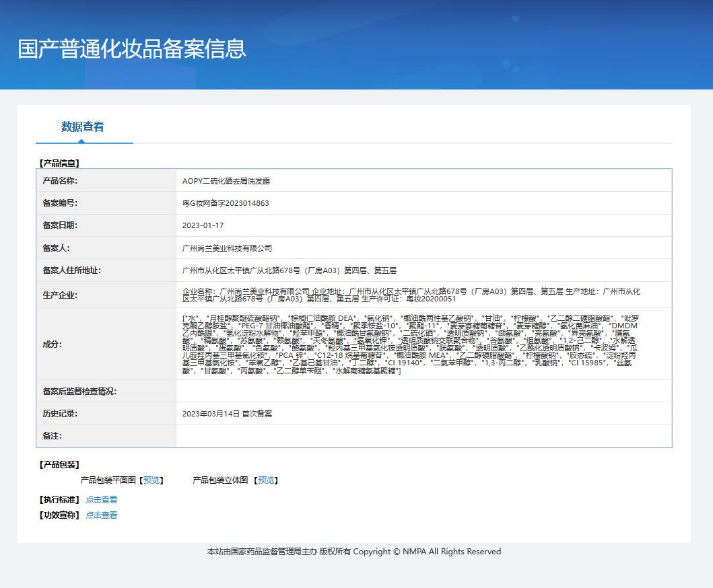713x588 pixels.
Task: Click the 备案人住所地址 address value
Action: point(289,270)
